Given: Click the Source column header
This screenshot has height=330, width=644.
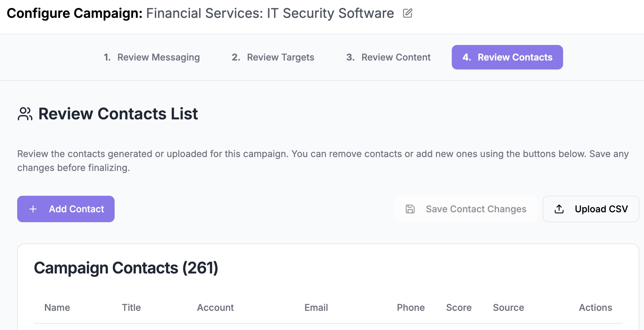Looking at the screenshot, I should 508,308.
